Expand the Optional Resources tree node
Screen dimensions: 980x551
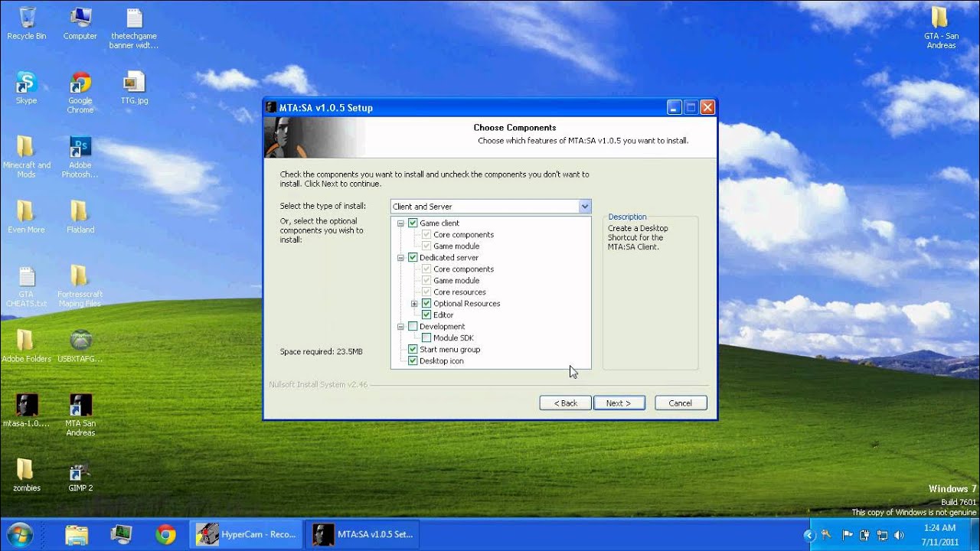414,304
